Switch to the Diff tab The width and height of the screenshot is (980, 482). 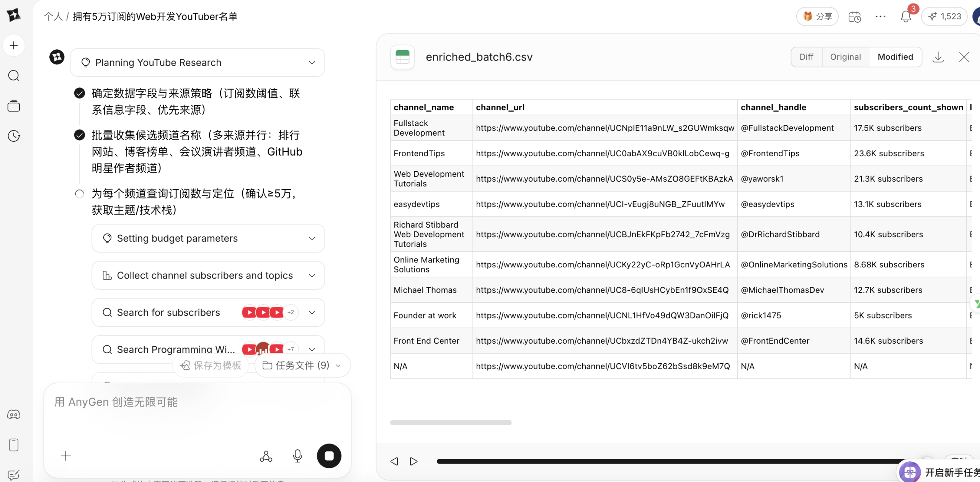(806, 57)
